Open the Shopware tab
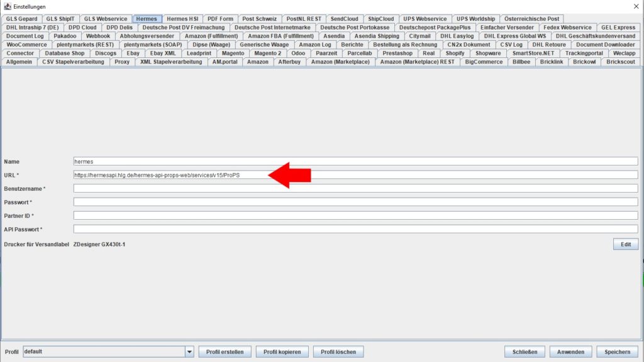The image size is (644, 362). (488, 54)
